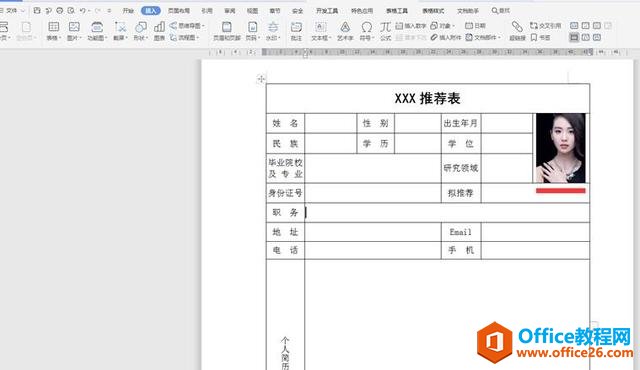Select the portrait photo in the table

coord(560,148)
